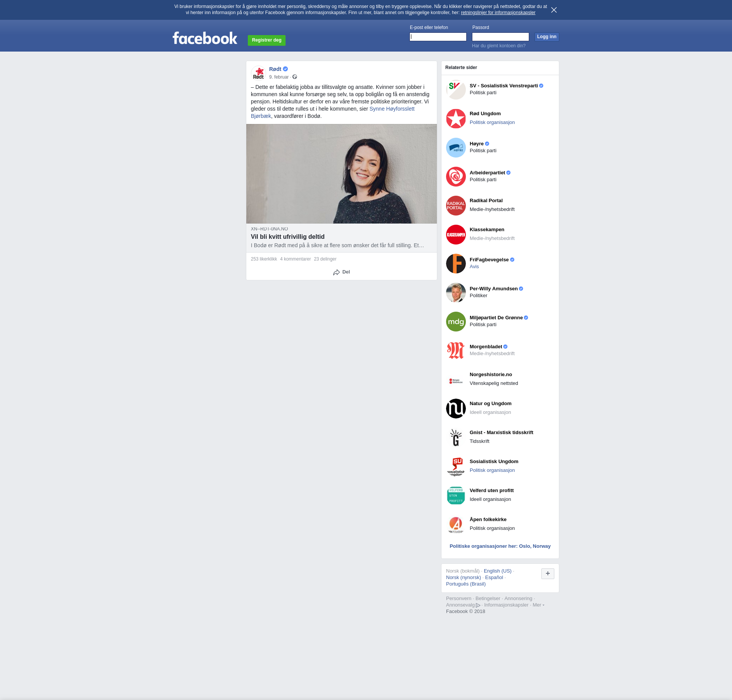Screen dimensions: 732x700
Task: Open the Klassekampen logo
Action: point(456,235)
